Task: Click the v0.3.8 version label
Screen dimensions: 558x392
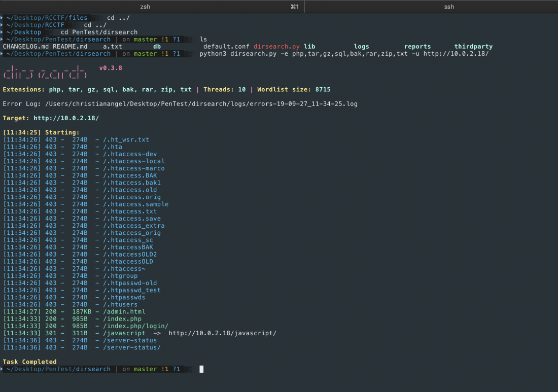Action: coord(111,68)
